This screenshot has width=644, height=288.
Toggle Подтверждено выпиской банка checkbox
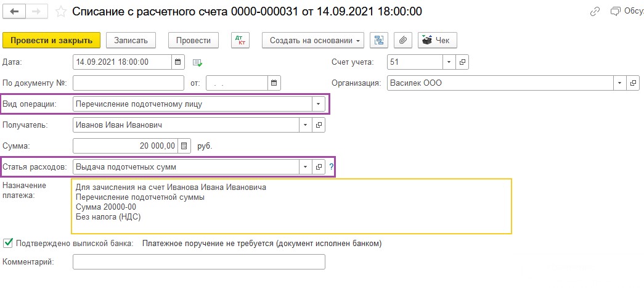point(7,243)
